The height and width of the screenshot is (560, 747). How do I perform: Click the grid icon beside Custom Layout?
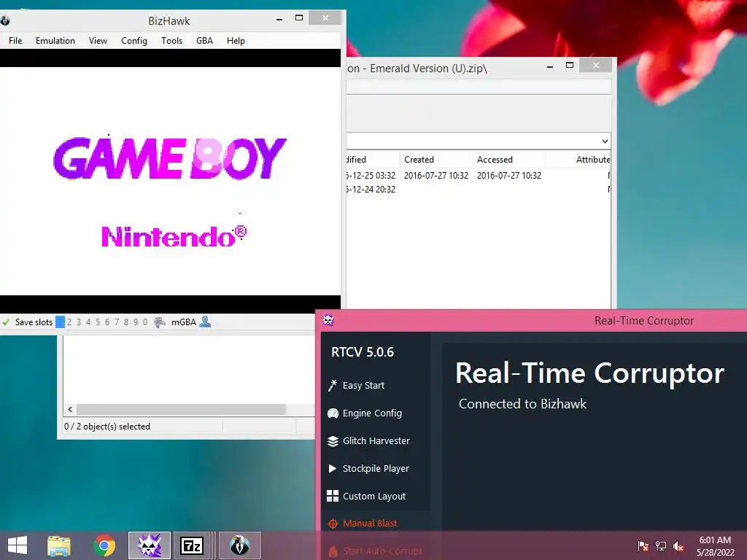pos(333,496)
